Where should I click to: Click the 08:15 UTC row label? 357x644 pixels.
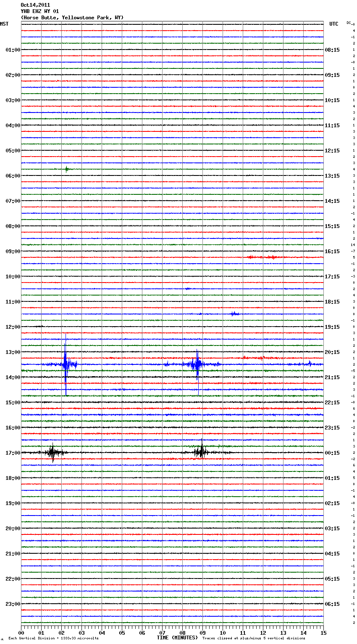(x=332, y=50)
